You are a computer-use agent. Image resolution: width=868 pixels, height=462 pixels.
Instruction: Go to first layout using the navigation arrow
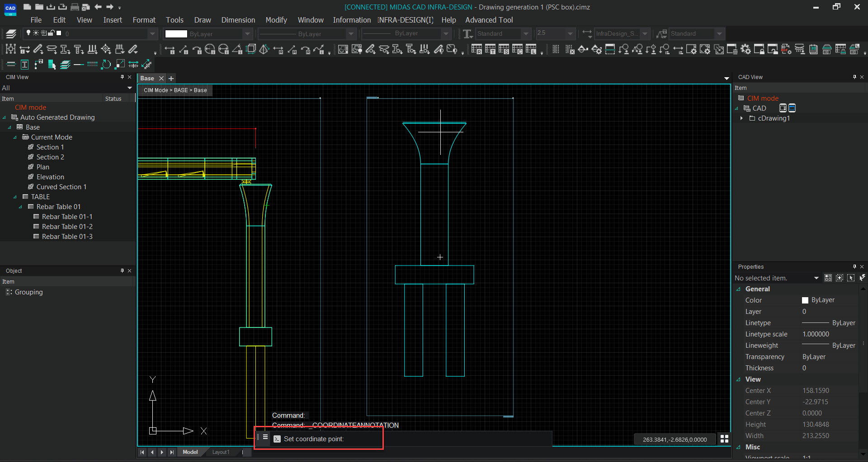tap(142, 452)
